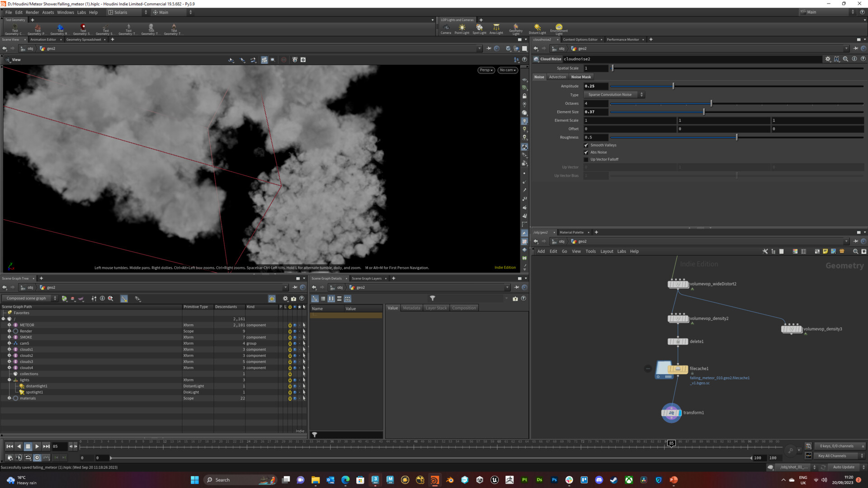Viewport: 868px width, 488px height.
Task: Create a Spot Light
Action: (x=479, y=29)
